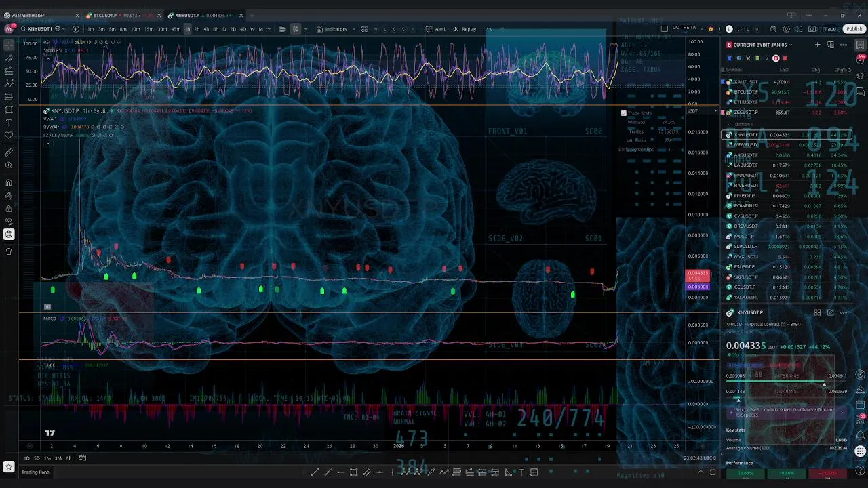Open the heart icons tool
Image resolution: width=868 pixels, height=488 pixels.
(x=9, y=136)
